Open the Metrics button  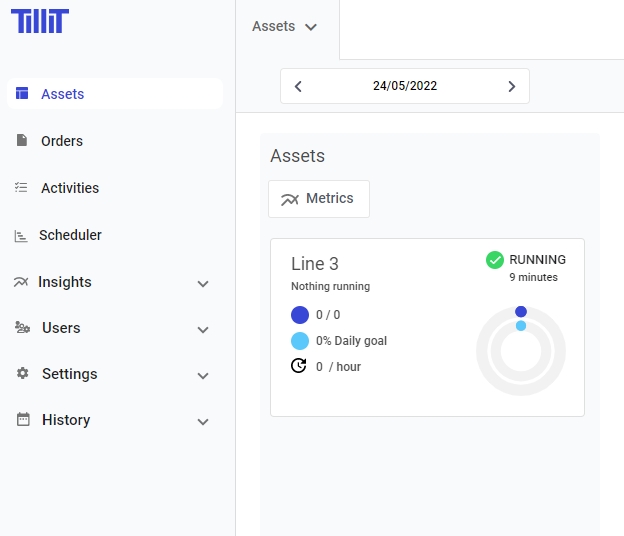[318, 199]
